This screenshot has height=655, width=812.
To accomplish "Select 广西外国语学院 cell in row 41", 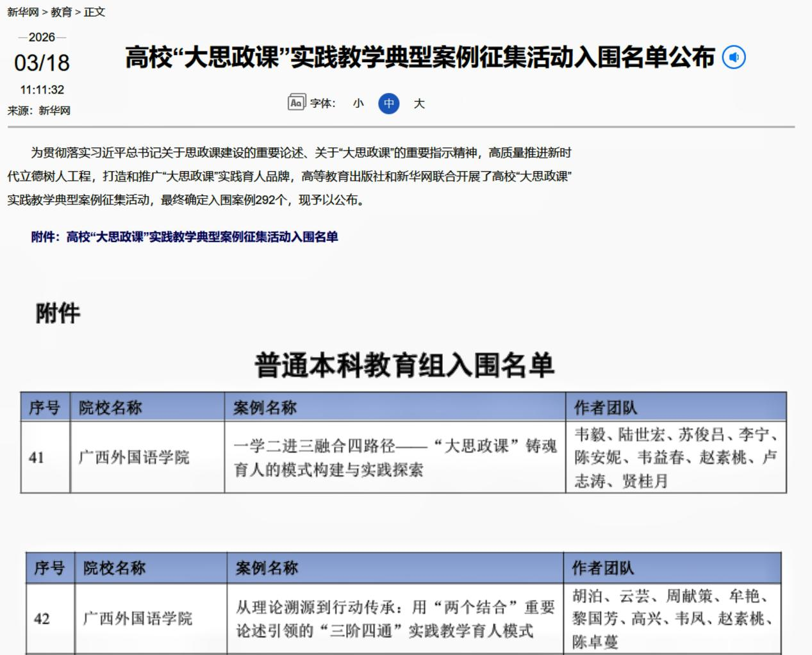I will point(134,458).
